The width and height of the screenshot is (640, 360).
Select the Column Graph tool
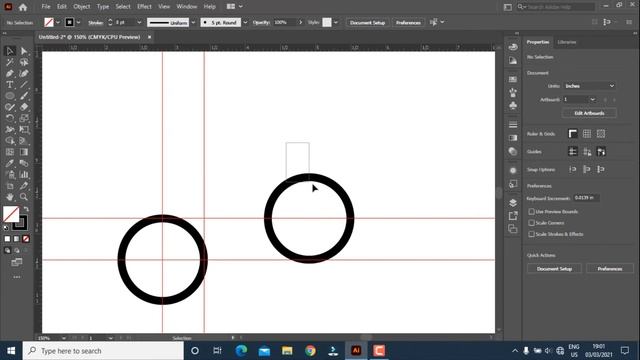click(x=24, y=175)
